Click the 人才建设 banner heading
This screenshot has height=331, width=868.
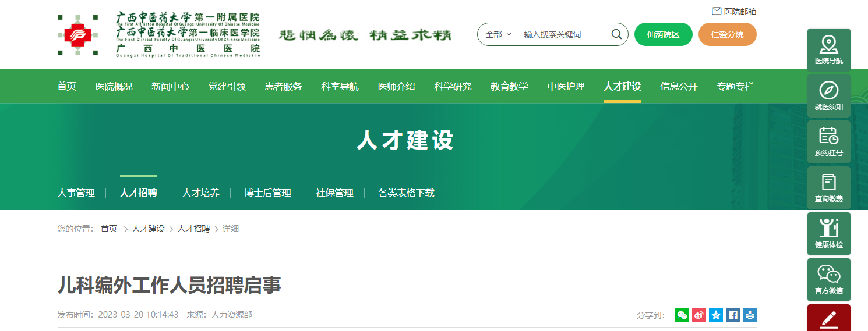pyautogui.click(x=405, y=140)
